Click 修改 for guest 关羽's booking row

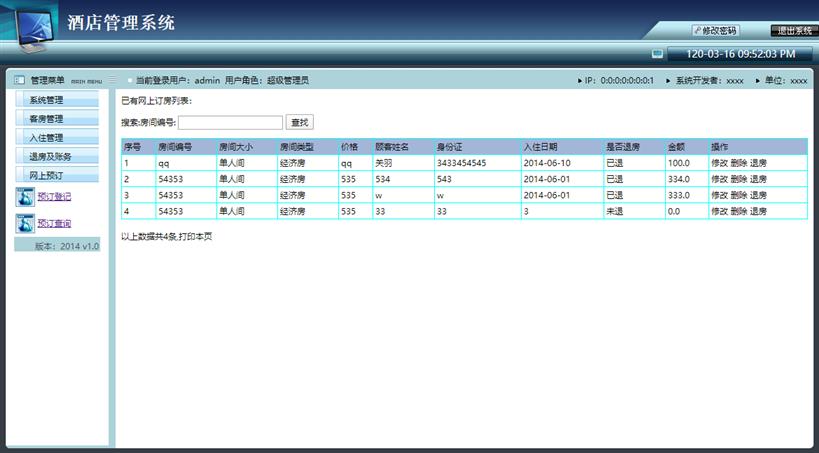(719, 163)
